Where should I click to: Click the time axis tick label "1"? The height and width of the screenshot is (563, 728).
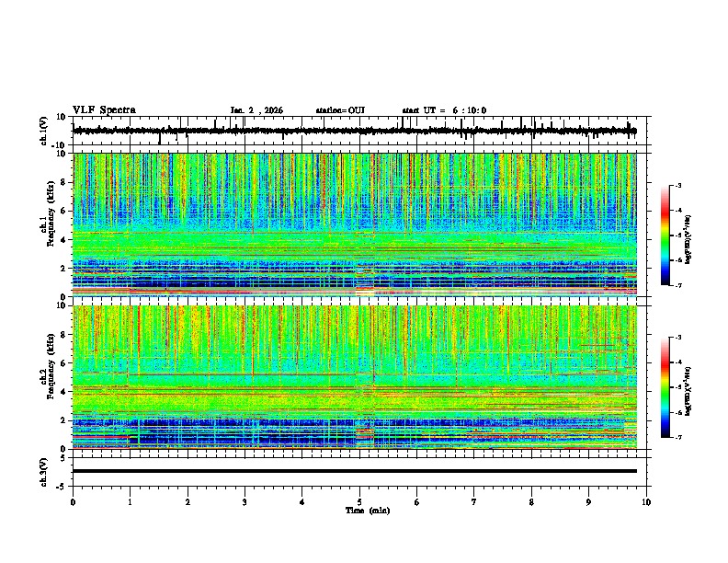click(130, 502)
